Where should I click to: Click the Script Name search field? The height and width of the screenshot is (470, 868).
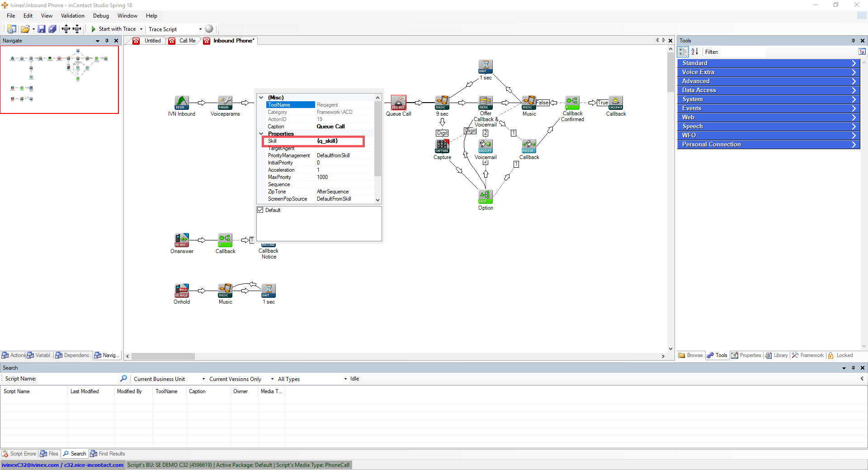(x=77, y=379)
